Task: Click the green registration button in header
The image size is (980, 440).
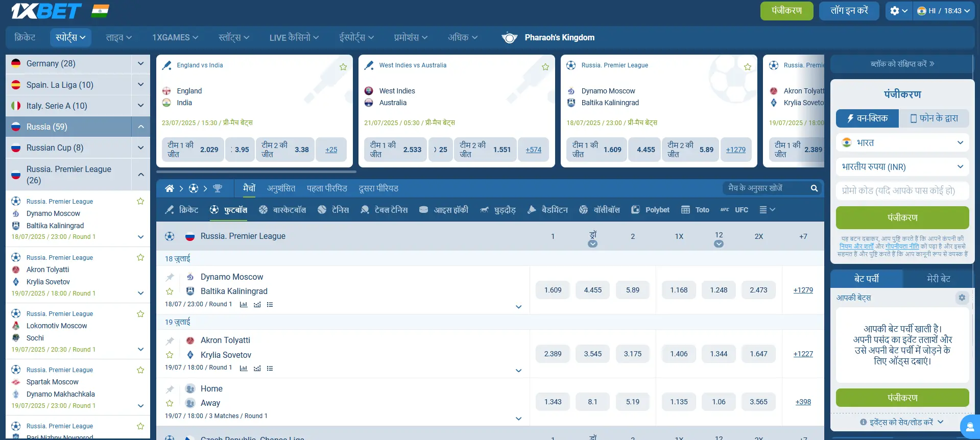Action: [786, 11]
